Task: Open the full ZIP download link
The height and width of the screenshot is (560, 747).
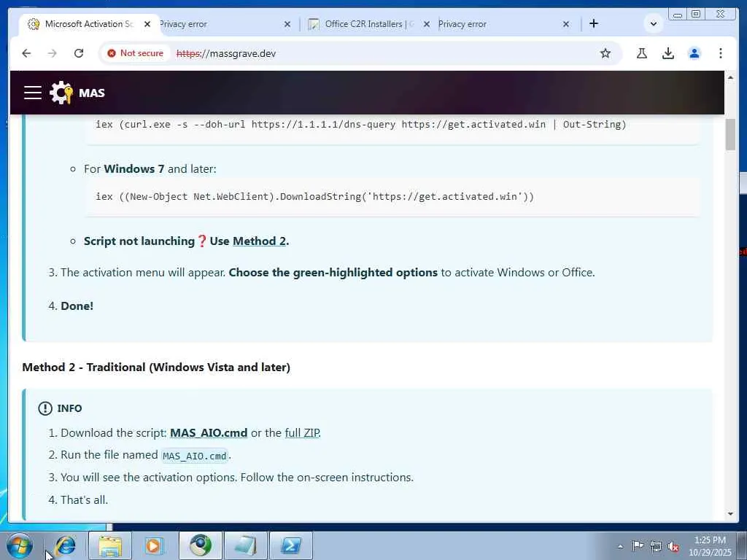Action: coord(302,433)
